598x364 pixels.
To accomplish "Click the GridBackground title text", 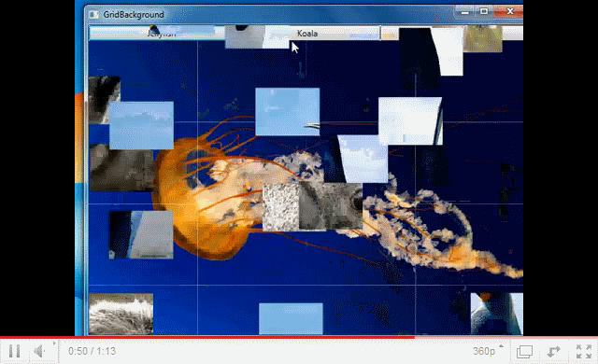I will tap(134, 15).
